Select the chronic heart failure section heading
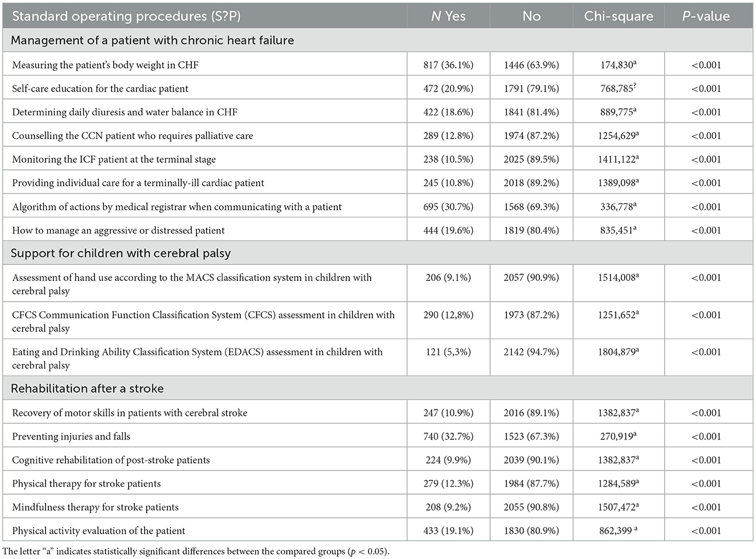 click(x=152, y=40)
